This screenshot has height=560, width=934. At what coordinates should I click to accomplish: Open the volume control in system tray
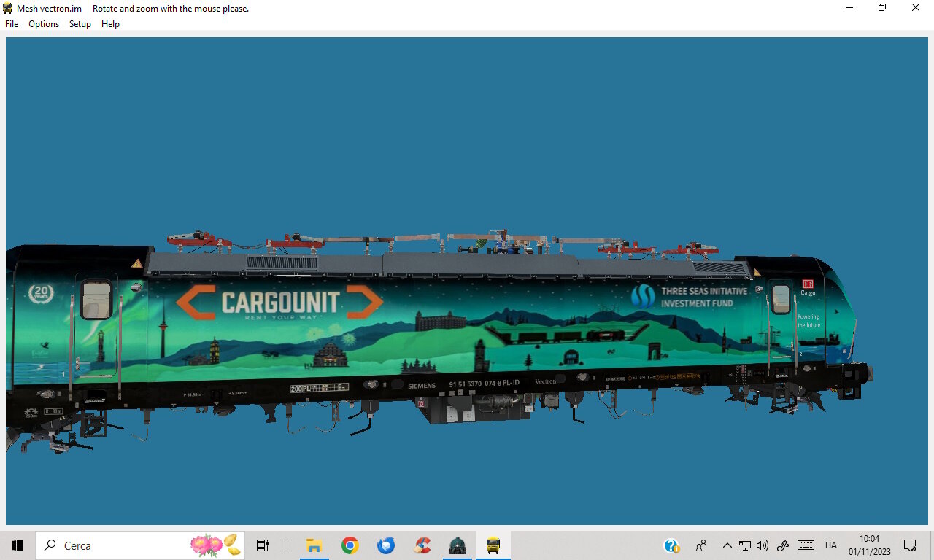tap(763, 545)
